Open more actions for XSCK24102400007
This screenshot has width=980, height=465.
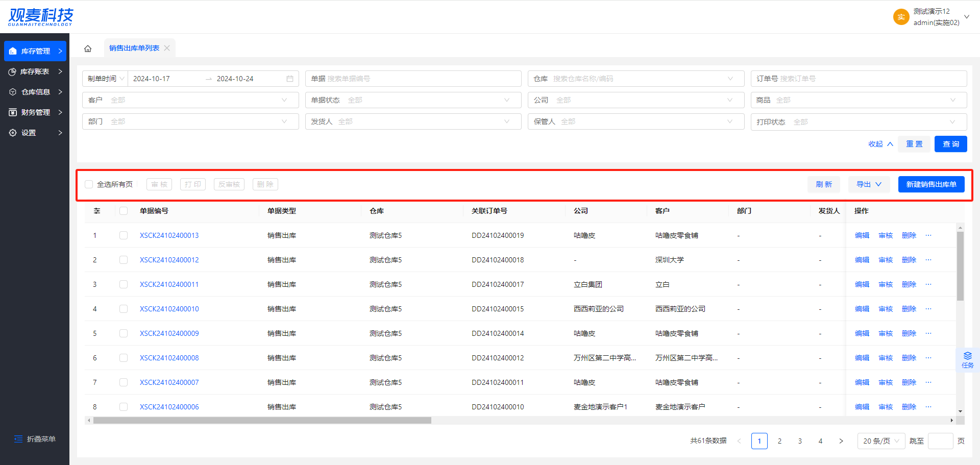[928, 382]
